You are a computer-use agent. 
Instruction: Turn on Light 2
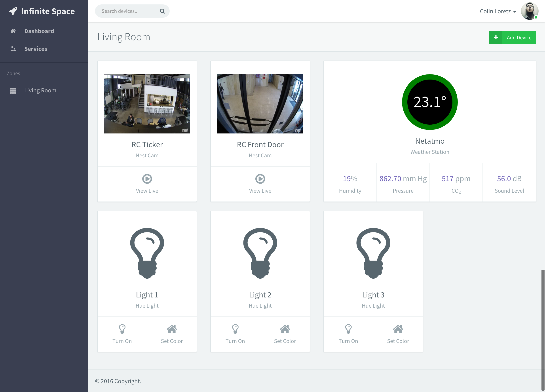point(235,334)
